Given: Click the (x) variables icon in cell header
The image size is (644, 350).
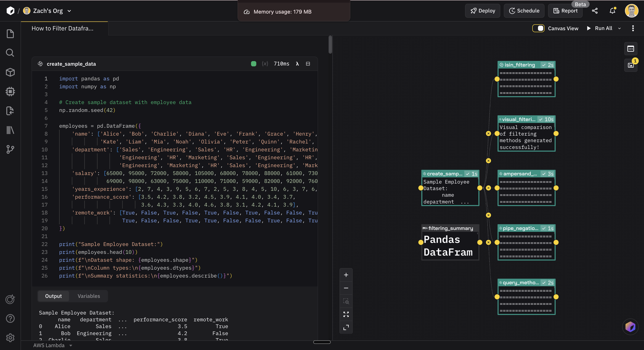Looking at the screenshot, I should click(x=265, y=64).
